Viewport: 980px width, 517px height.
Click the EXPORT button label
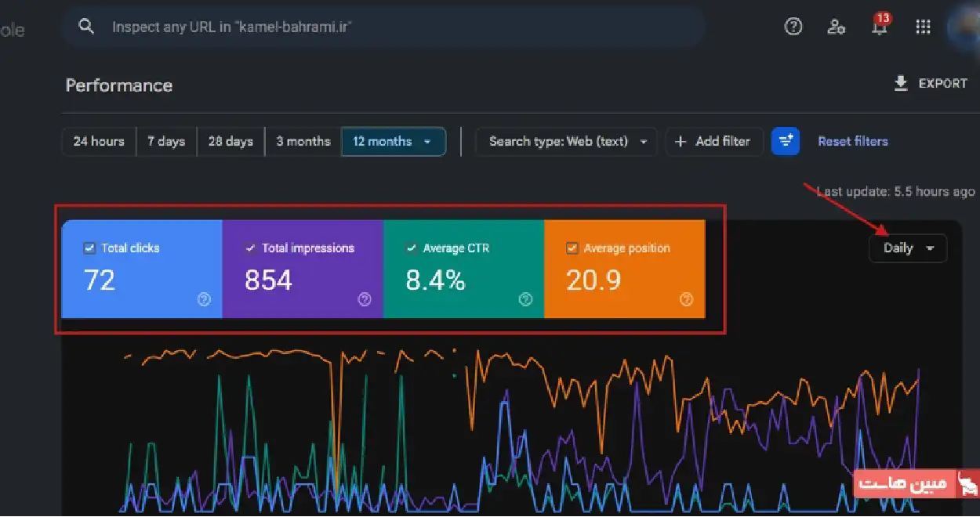943,83
